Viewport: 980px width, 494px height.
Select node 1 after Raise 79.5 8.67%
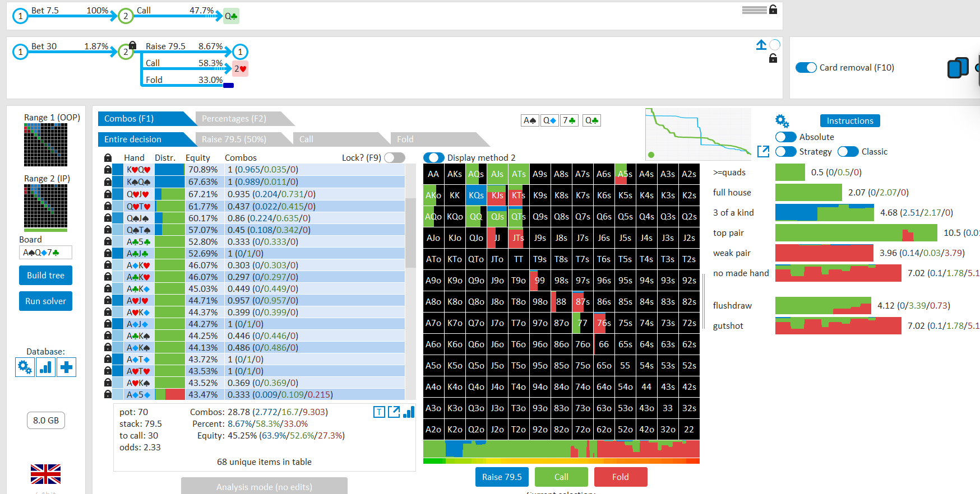(240, 52)
